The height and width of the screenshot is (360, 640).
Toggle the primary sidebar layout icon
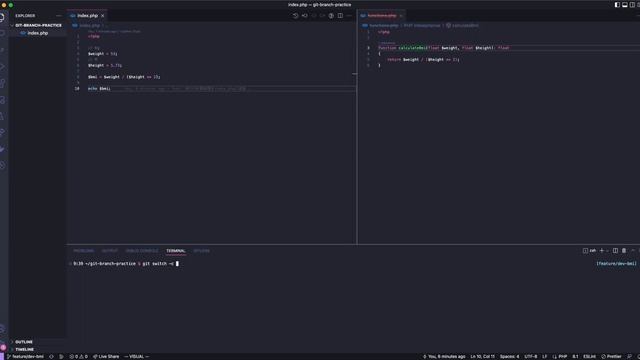pos(617,5)
